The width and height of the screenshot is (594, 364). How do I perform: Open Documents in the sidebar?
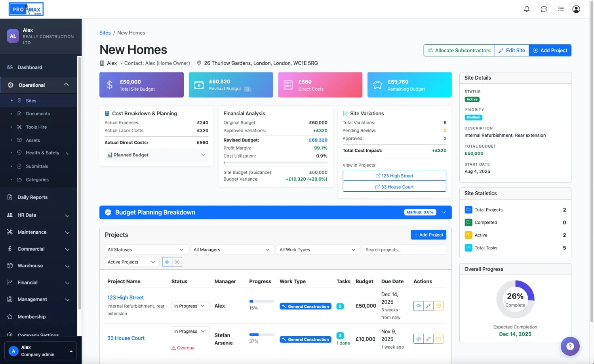pos(38,114)
